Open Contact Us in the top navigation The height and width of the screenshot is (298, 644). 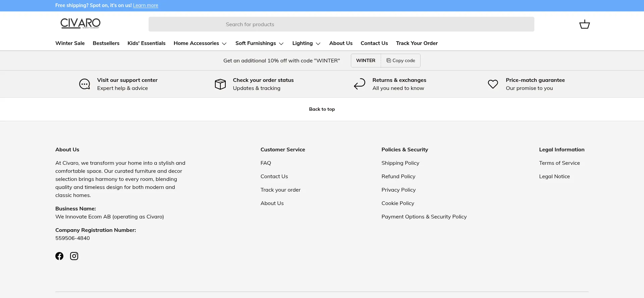click(374, 43)
